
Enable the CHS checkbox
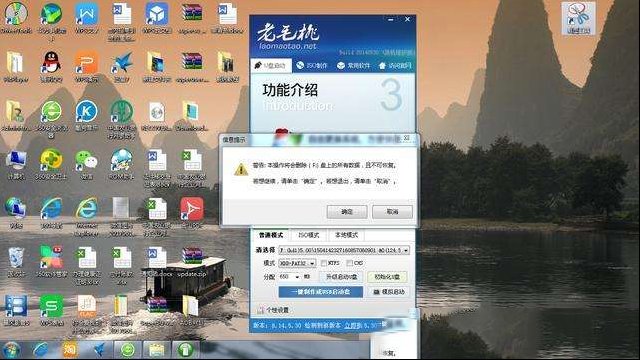pos(349,263)
